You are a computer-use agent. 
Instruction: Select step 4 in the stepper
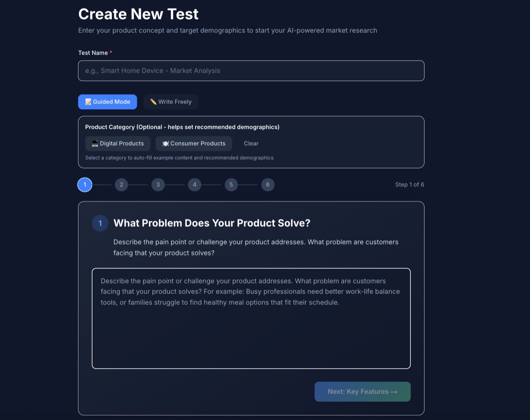coord(194,184)
